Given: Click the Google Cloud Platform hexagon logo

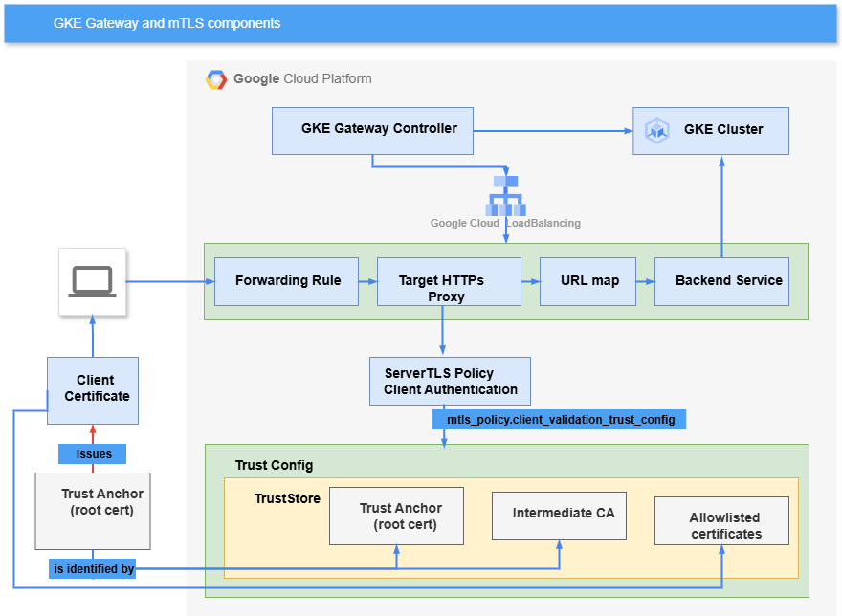Looking at the screenshot, I should coord(216,79).
